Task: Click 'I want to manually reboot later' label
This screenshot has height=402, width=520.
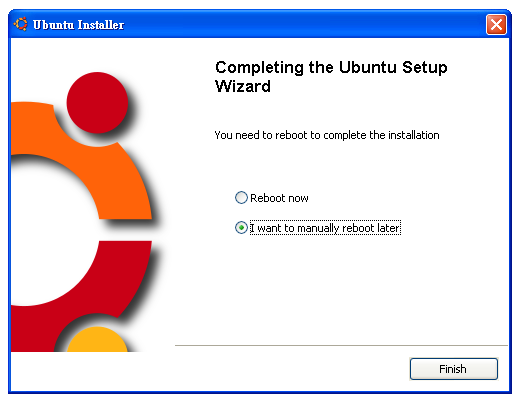Action: (x=325, y=228)
